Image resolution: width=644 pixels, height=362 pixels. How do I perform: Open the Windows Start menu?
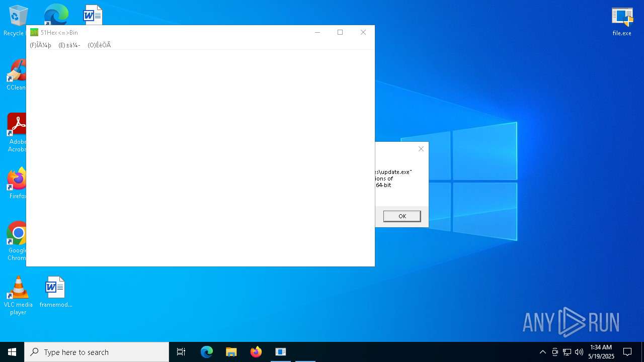pos(12,352)
